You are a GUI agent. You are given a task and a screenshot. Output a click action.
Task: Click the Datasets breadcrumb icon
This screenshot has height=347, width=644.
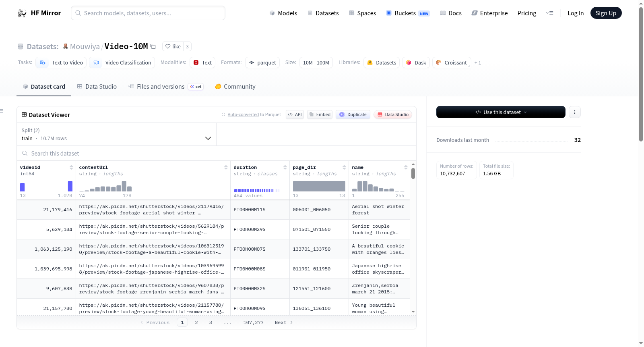(21, 46)
